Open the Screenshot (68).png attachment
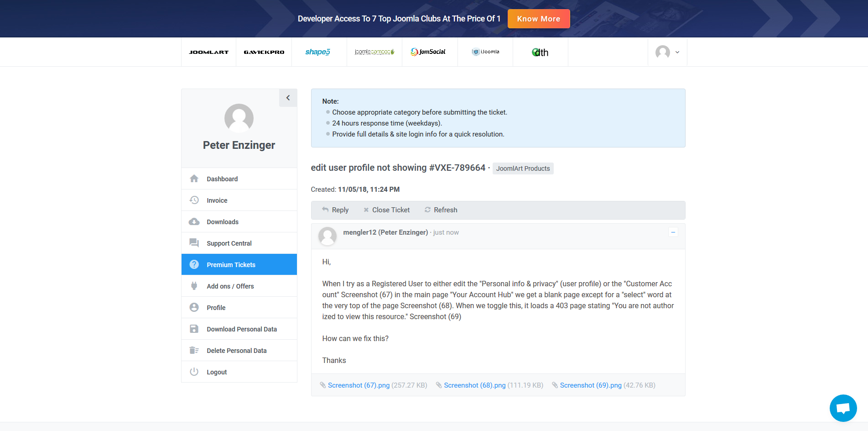The image size is (868, 431). click(x=474, y=385)
